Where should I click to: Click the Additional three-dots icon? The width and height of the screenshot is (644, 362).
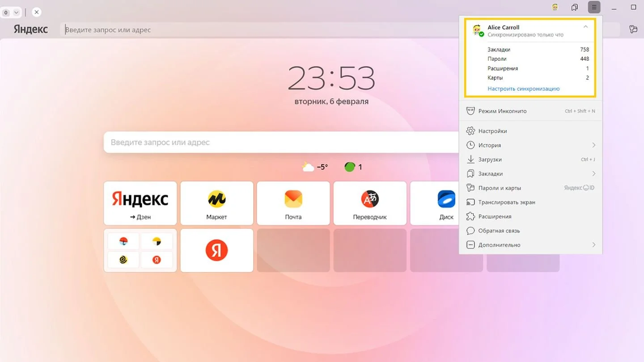[470, 245]
